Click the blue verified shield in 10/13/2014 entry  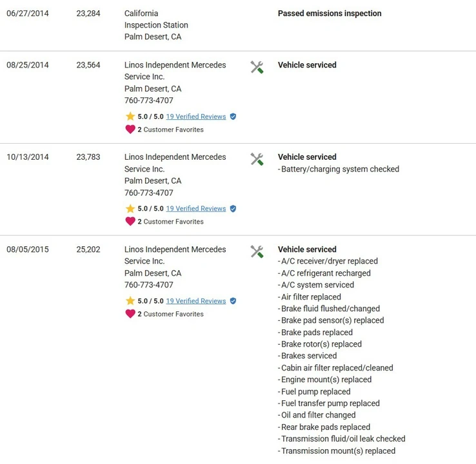coord(233,209)
